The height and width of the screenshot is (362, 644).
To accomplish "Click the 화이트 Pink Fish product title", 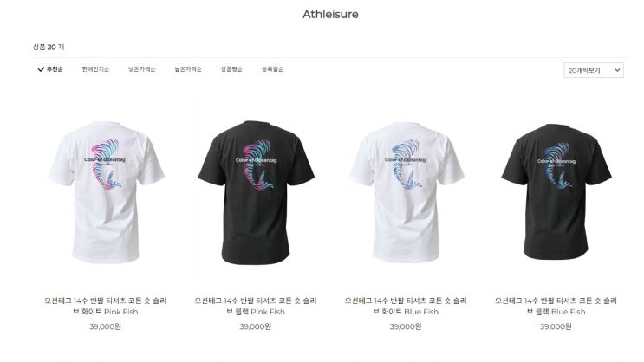I will 106,307.
